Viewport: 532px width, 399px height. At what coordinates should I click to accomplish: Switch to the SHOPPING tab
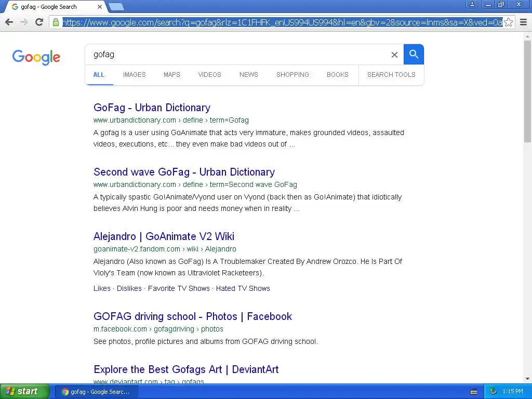(292, 75)
